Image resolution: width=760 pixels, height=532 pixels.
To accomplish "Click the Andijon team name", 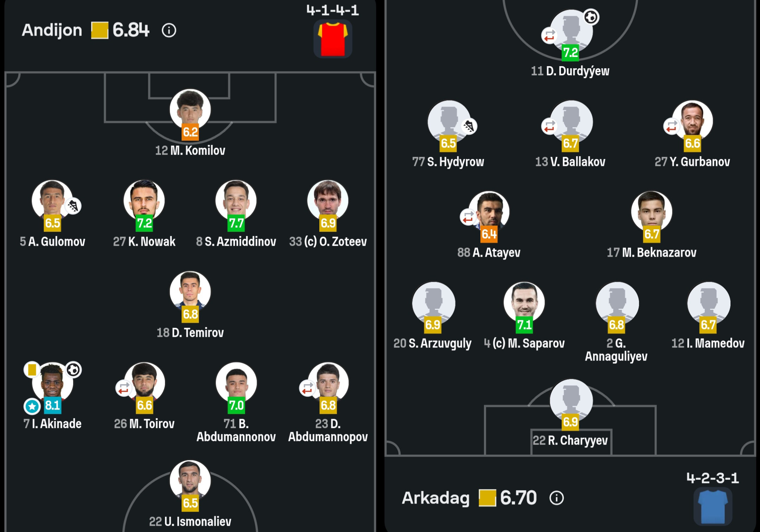I will tap(52, 30).
